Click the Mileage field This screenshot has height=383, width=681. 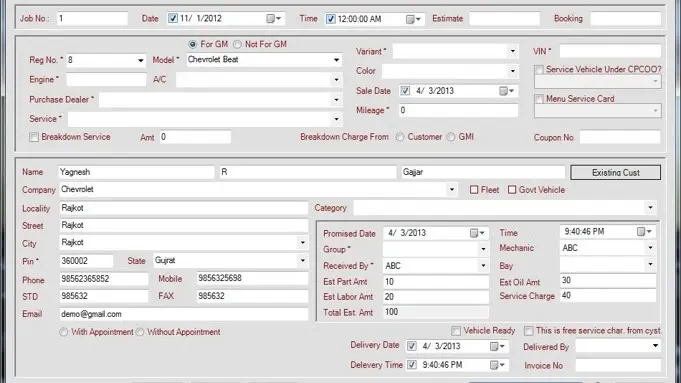pyautogui.click(x=458, y=110)
